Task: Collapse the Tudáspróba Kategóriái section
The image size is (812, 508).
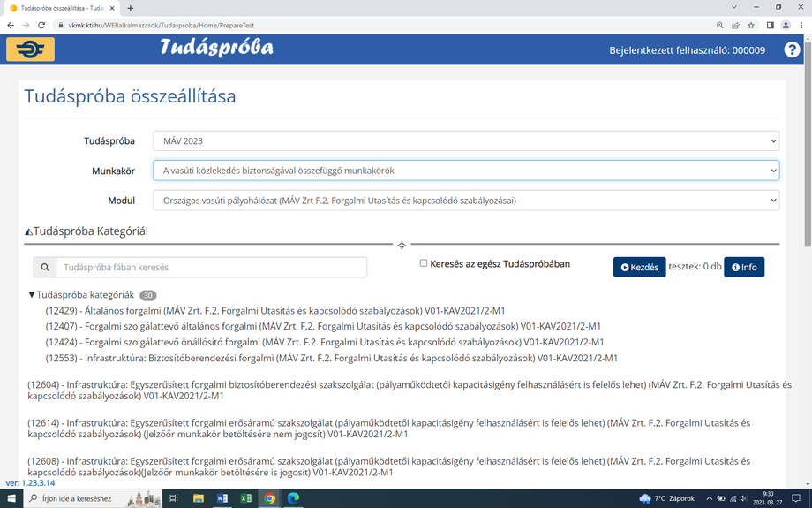Action: [x=29, y=231]
